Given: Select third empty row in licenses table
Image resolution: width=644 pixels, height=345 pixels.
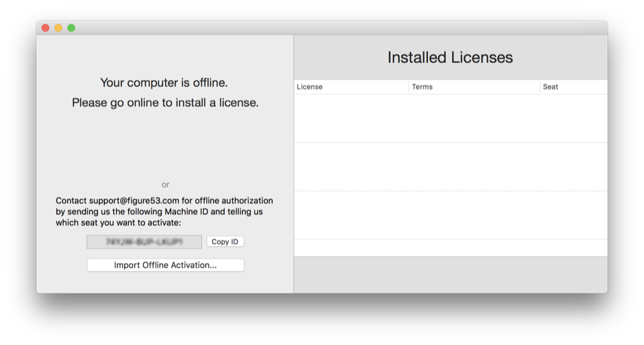Looking at the screenshot, I should (450, 215).
